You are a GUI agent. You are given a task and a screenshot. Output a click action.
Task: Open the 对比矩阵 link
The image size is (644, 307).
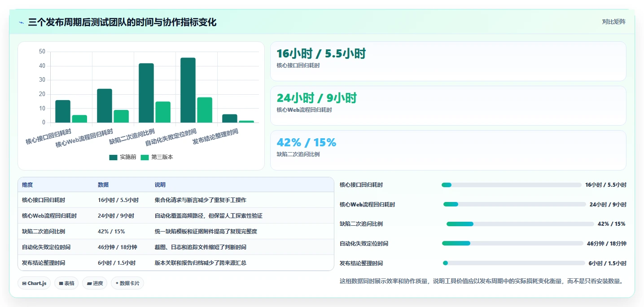[613, 22]
